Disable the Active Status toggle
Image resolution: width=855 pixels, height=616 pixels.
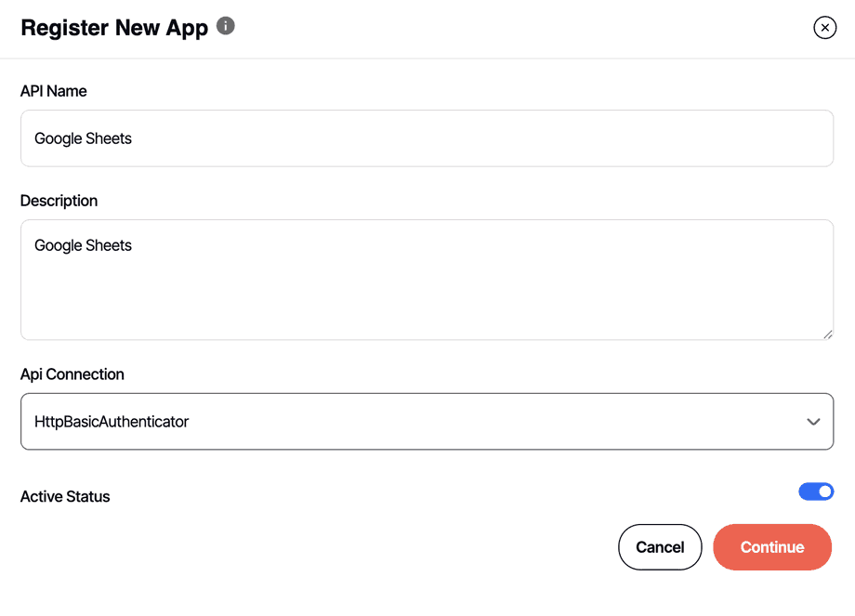tap(816, 491)
